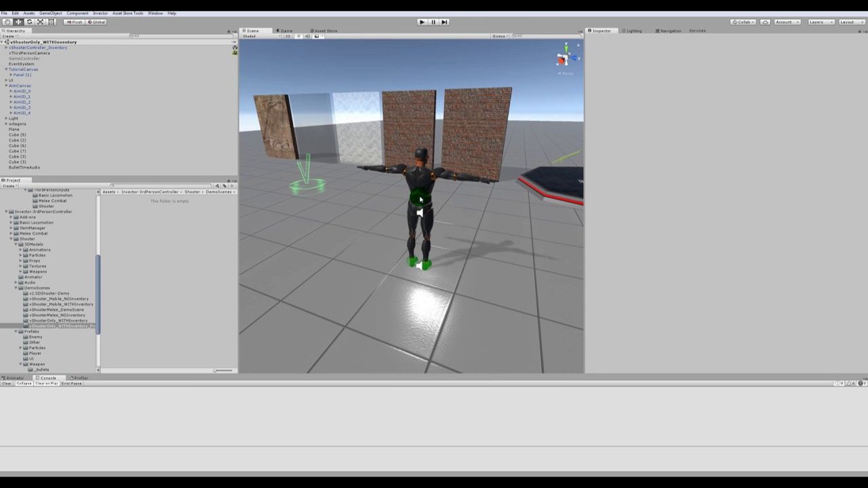Click the scene orientation gizmo
Image resolution: width=868 pixels, height=488 pixels.
566,57
